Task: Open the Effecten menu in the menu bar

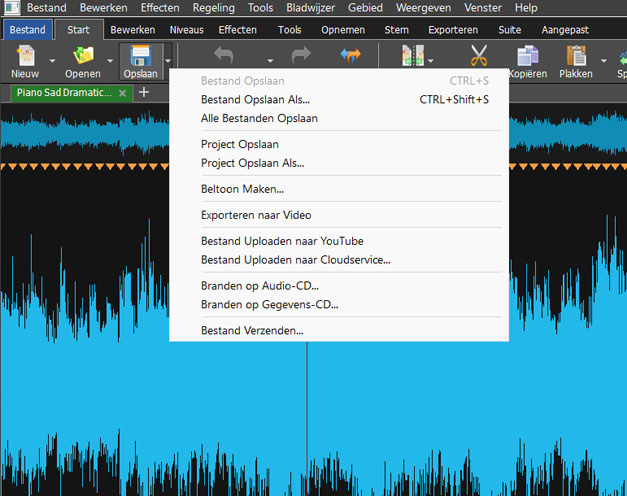Action: (160, 8)
